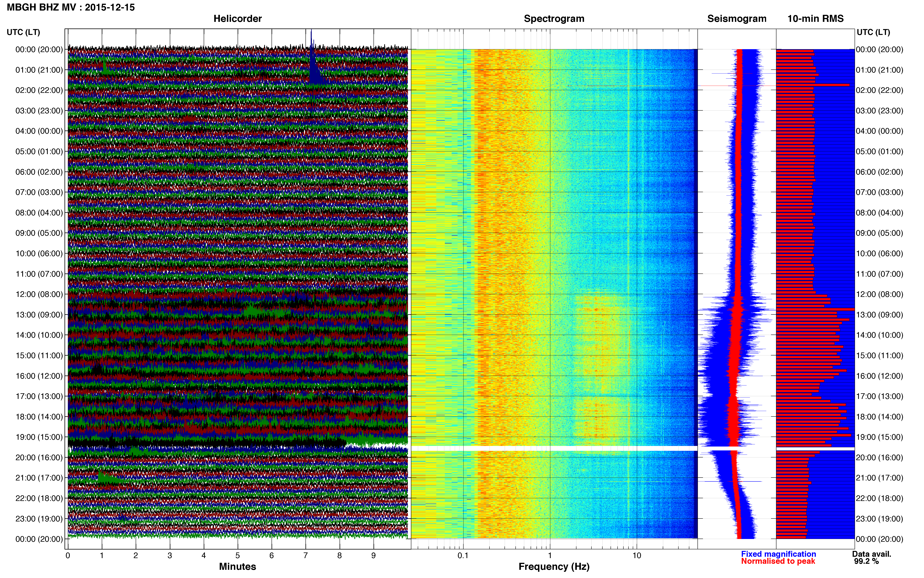This screenshot has height=578, width=924.
Task: Click the UTC (LT) label beside the 10-min RMS
Action: tap(873, 32)
